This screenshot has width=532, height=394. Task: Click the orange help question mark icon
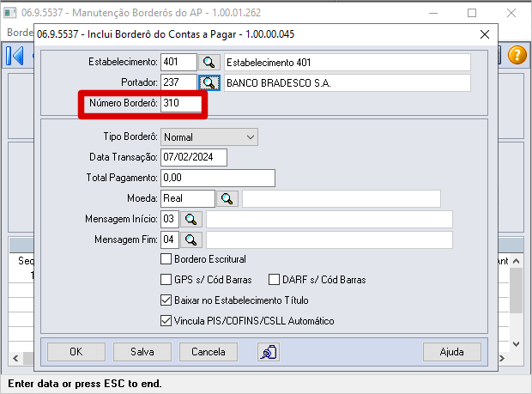pos(516,55)
